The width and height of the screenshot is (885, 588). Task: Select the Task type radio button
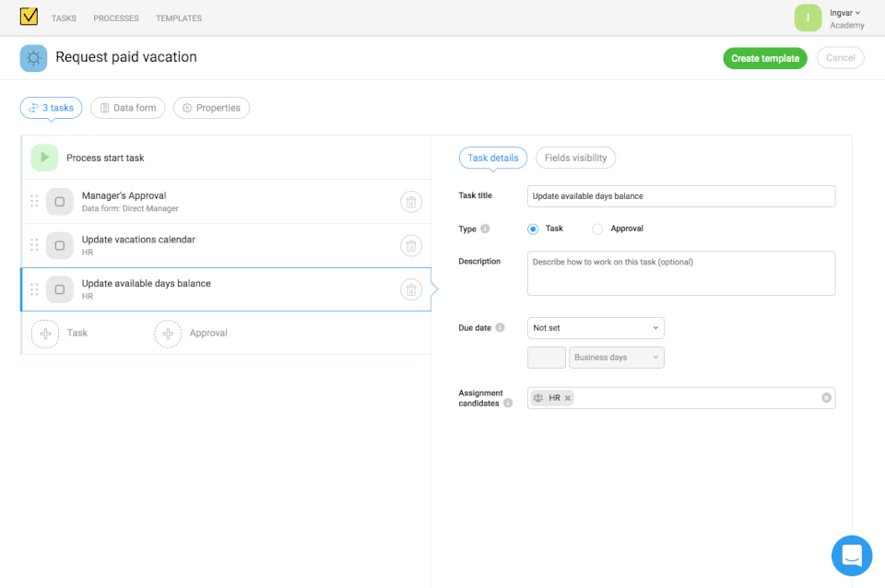pyautogui.click(x=533, y=229)
